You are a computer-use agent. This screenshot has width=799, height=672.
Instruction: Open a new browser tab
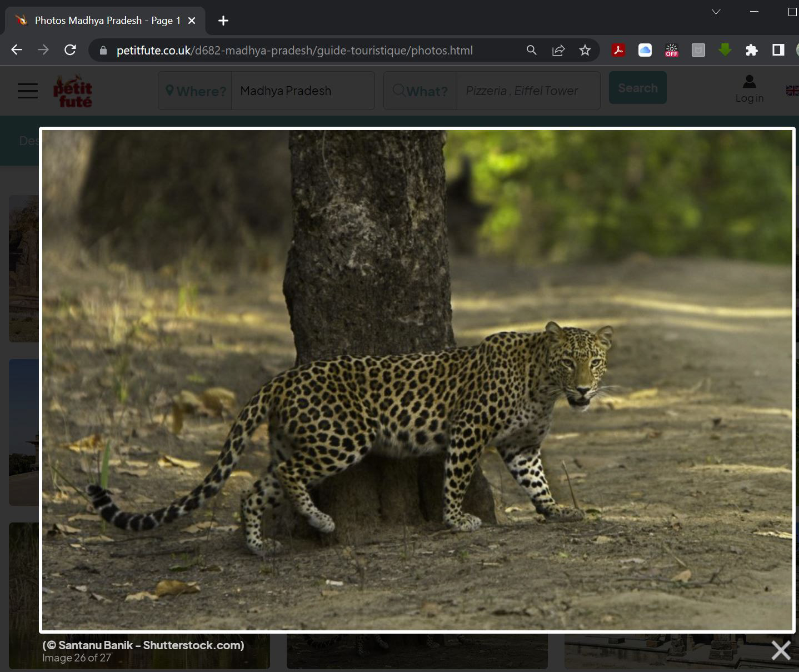click(223, 21)
